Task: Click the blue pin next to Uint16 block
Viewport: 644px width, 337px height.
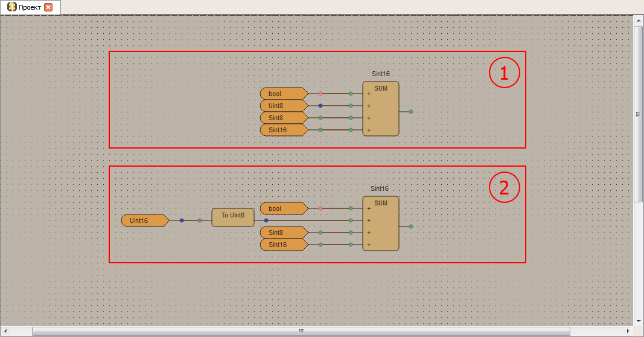Action: 182,220
